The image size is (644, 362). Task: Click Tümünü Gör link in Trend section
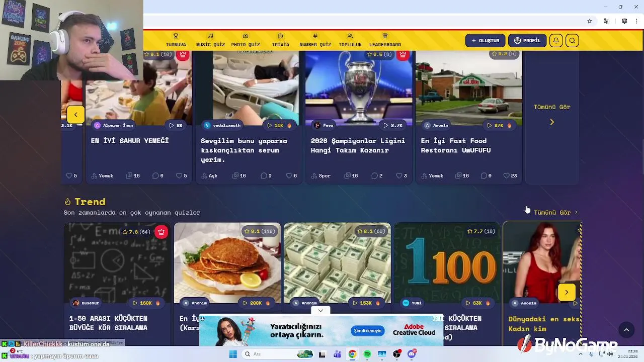click(555, 213)
